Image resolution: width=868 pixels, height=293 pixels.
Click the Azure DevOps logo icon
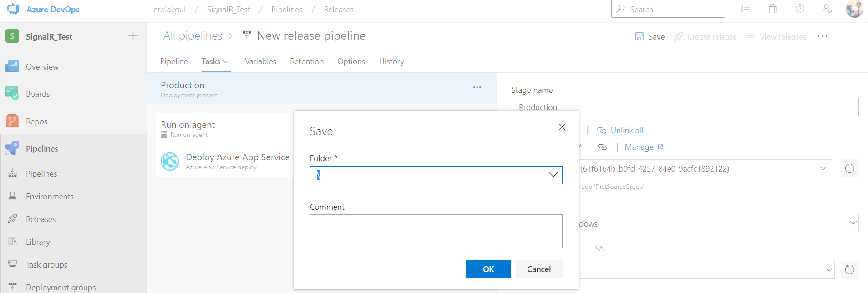point(13,9)
